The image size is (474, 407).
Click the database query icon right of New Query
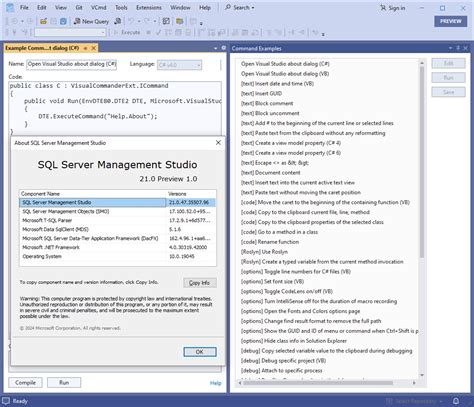117,21
